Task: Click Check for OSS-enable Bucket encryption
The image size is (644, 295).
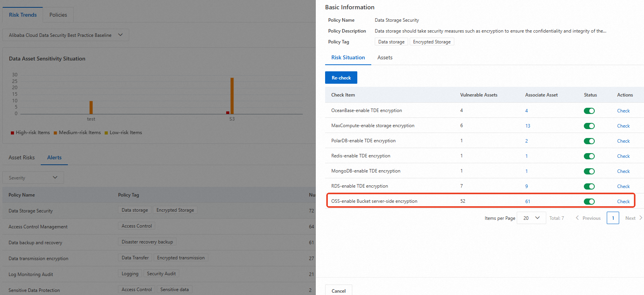Action: pyautogui.click(x=623, y=202)
